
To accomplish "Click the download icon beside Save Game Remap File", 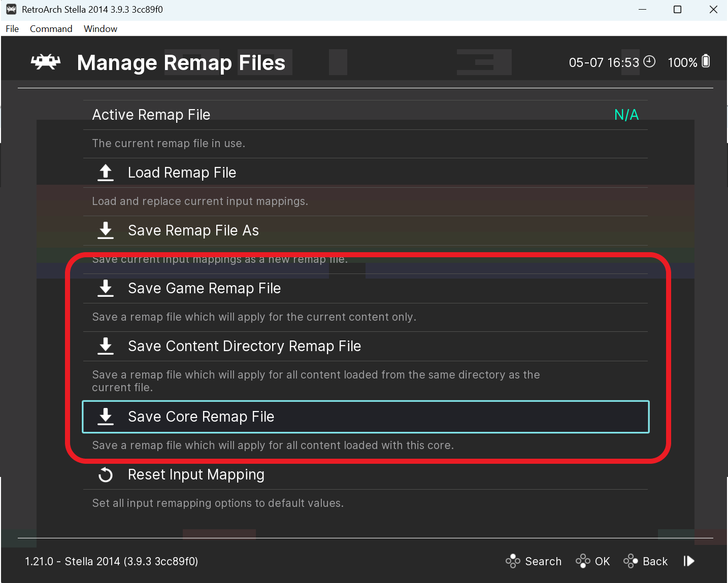I will (106, 288).
